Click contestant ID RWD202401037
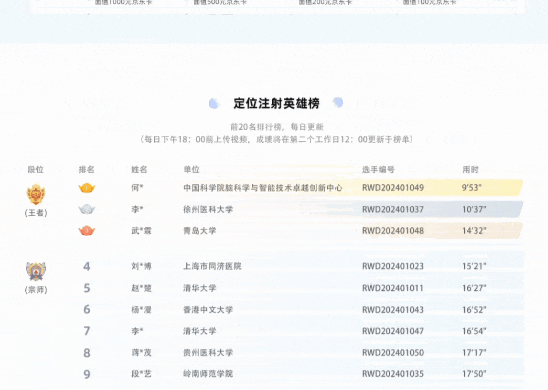This screenshot has height=390, width=548. pyautogui.click(x=393, y=209)
